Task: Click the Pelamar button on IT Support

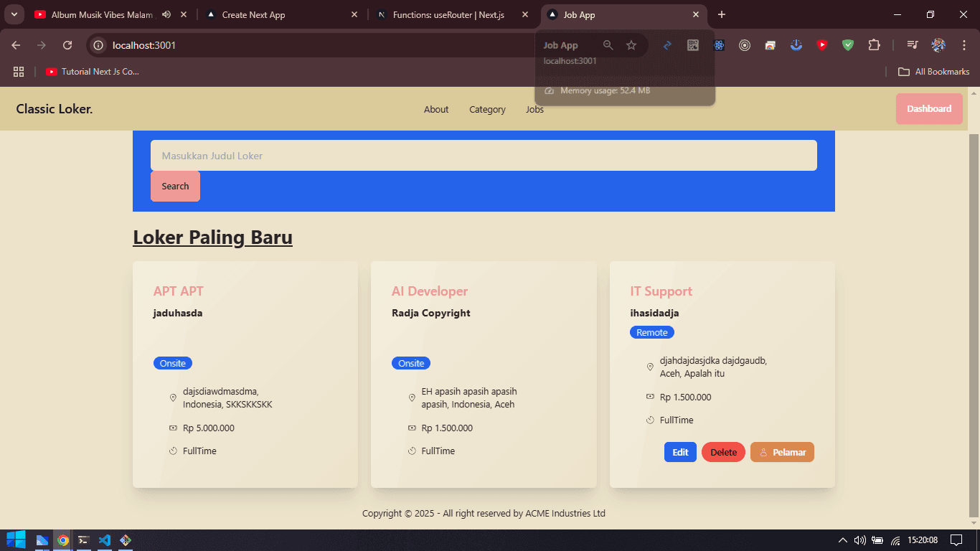Action: pos(782,452)
